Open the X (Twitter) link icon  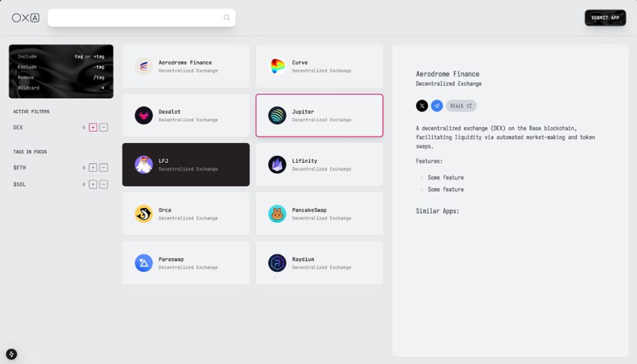coord(422,106)
